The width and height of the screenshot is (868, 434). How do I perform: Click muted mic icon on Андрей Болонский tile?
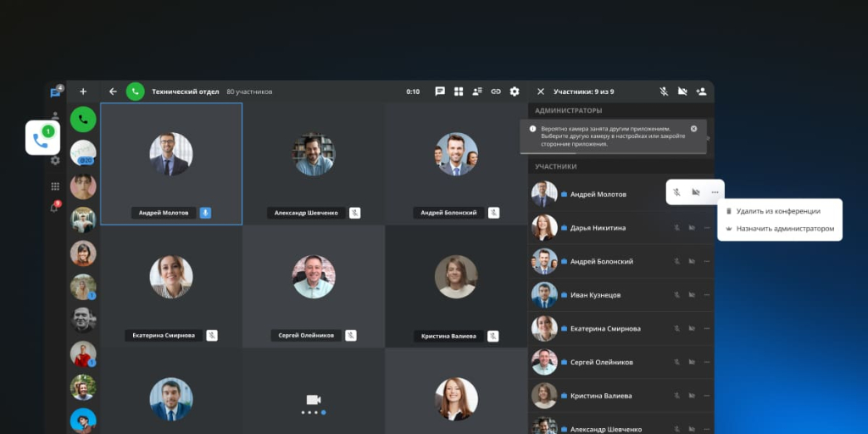pos(494,213)
